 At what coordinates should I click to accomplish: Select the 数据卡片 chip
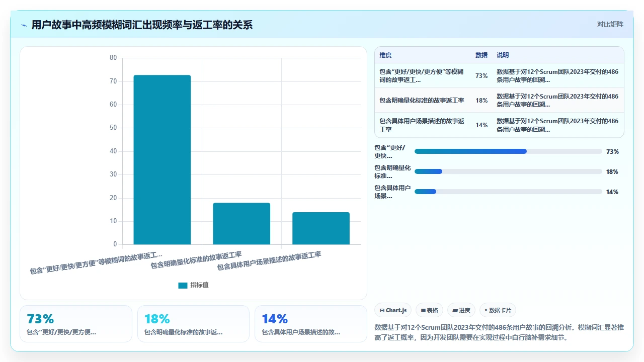(x=498, y=310)
